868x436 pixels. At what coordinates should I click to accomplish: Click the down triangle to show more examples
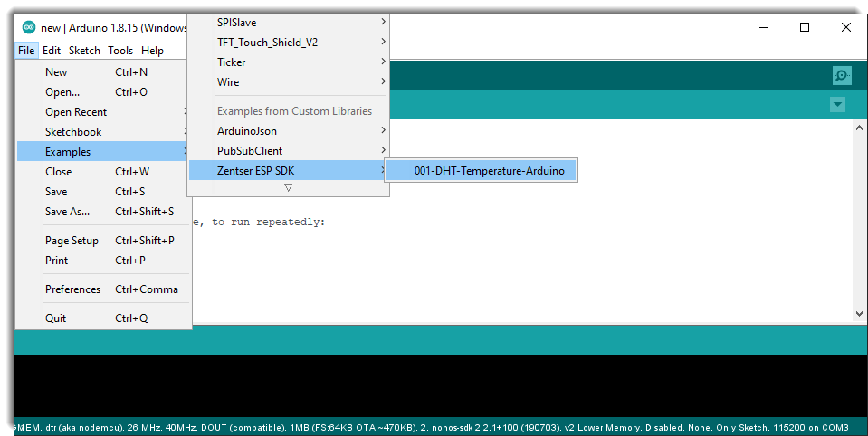(x=289, y=188)
